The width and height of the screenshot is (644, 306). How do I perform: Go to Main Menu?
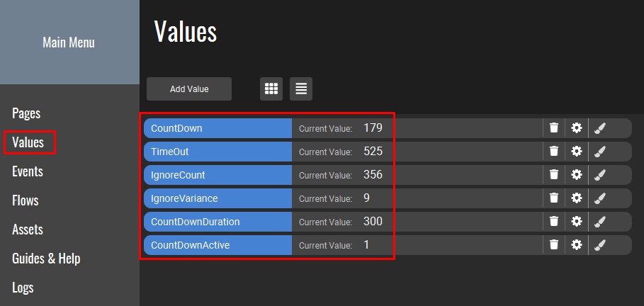tap(69, 42)
